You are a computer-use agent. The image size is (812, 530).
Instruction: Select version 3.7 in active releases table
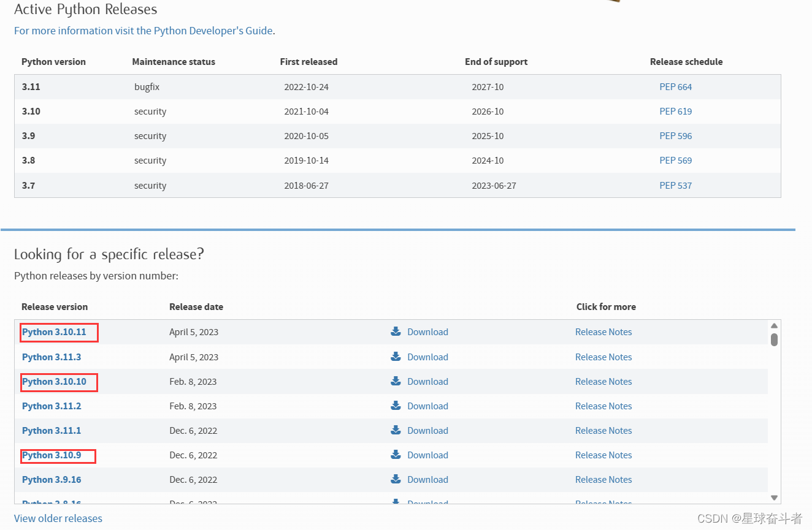pyautogui.click(x=28, y=185)
